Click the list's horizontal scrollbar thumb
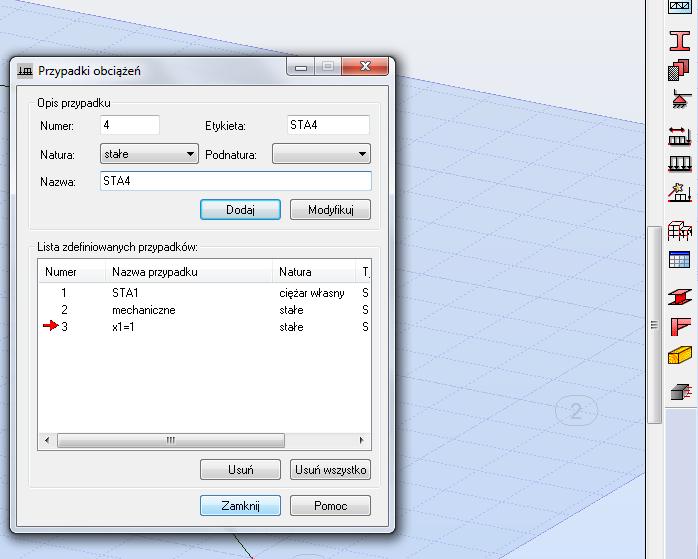The height and width of the screenshot is (559, 698). click(x=170, y=440)
